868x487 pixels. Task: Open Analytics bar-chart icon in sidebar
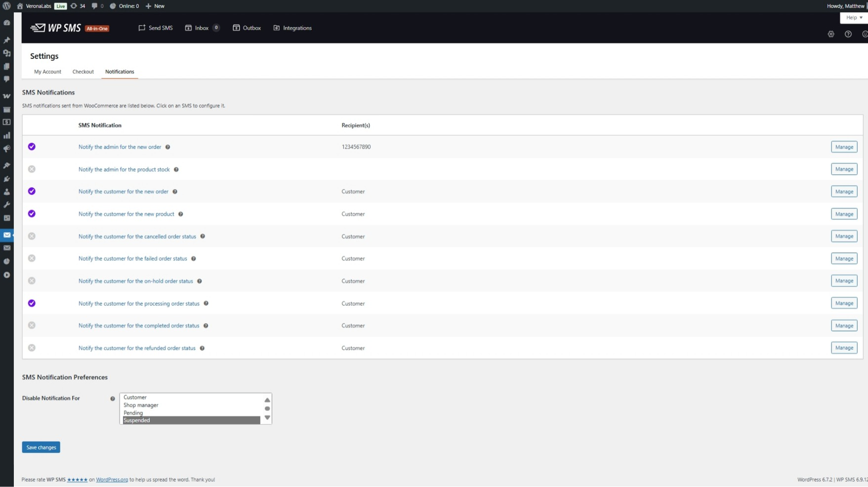point(7,135)
